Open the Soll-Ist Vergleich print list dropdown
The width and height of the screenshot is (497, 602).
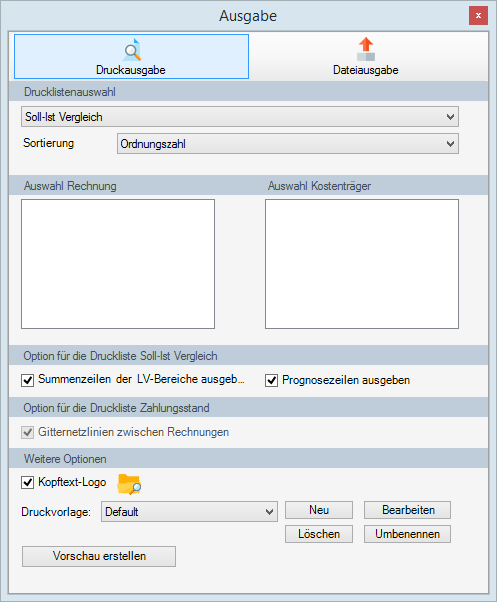click(240, 117)
